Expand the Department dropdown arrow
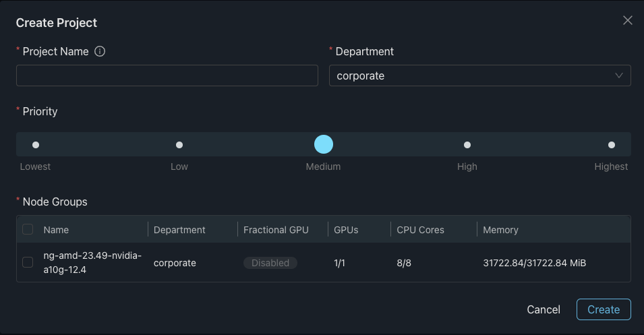The width and height of the screenshot is (644, 335). coord(619,75)
